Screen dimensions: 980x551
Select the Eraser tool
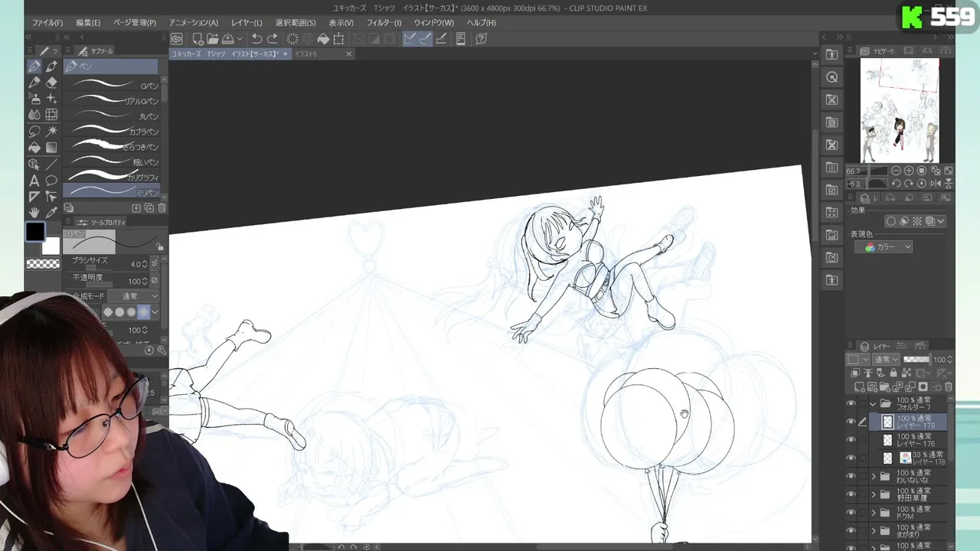pos(51,83)
